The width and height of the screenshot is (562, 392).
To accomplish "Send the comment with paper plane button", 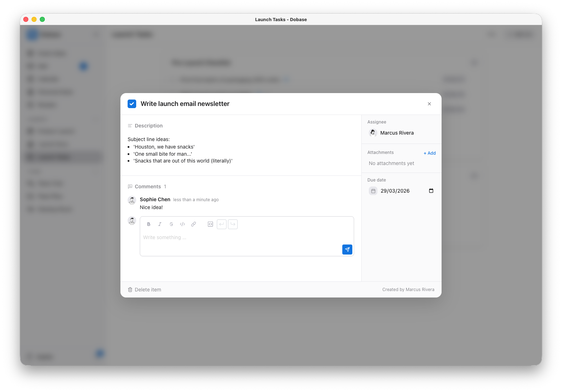I will (347, 250).
